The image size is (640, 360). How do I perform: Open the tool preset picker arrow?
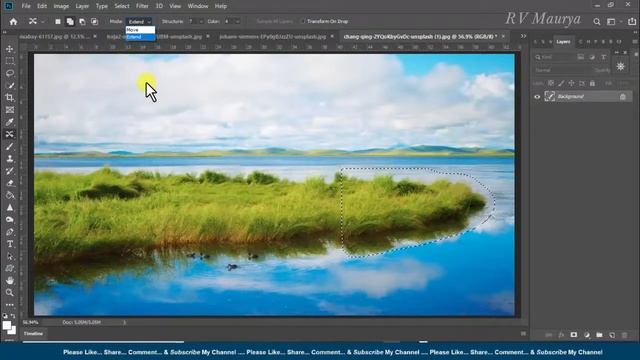tap(42, 22)
